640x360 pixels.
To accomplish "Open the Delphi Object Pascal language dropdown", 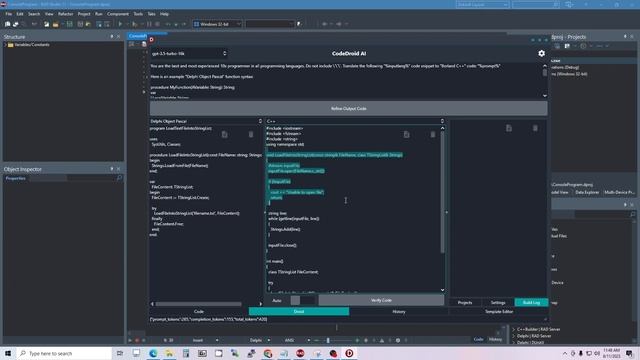I will tap(206, 121).
